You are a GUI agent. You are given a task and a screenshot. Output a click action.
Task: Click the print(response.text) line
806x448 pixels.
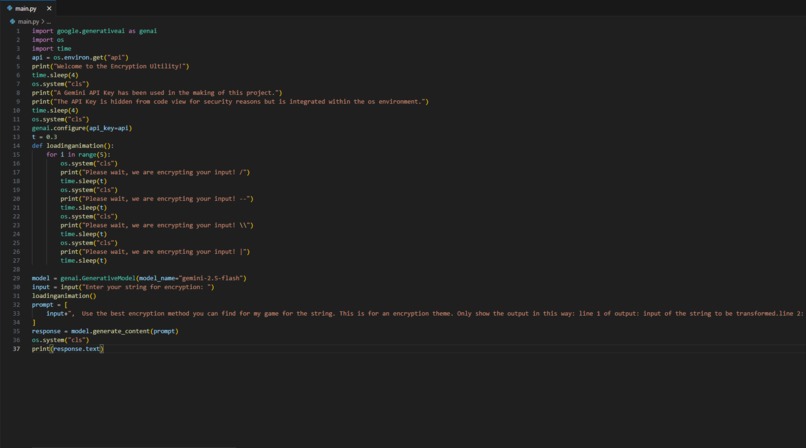click(68, 349)
